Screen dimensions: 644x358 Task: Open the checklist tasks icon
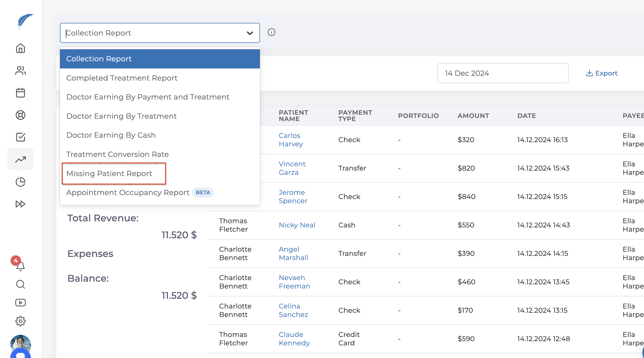21,137
